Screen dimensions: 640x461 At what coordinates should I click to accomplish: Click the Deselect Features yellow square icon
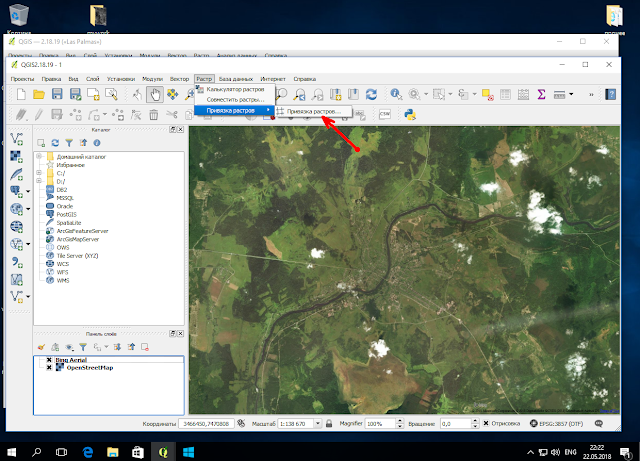[487, 94]
